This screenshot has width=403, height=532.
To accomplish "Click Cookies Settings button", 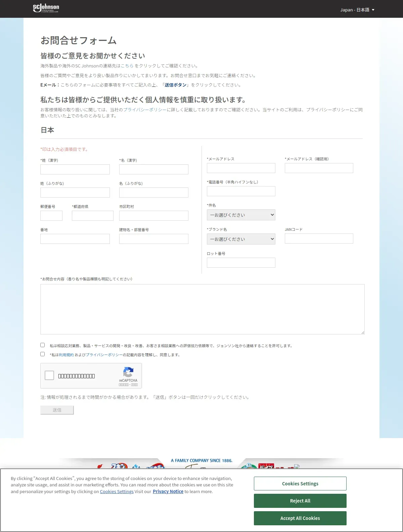I will [x=300, y=484].
